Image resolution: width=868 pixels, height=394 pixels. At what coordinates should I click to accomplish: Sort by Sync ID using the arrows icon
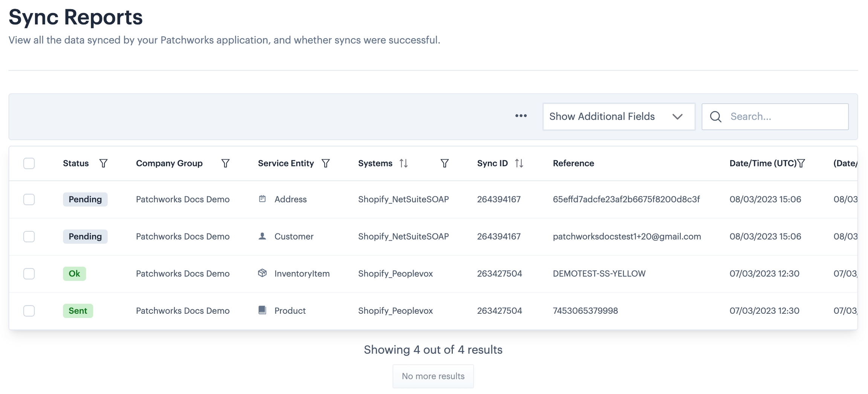tap(519, 163)
